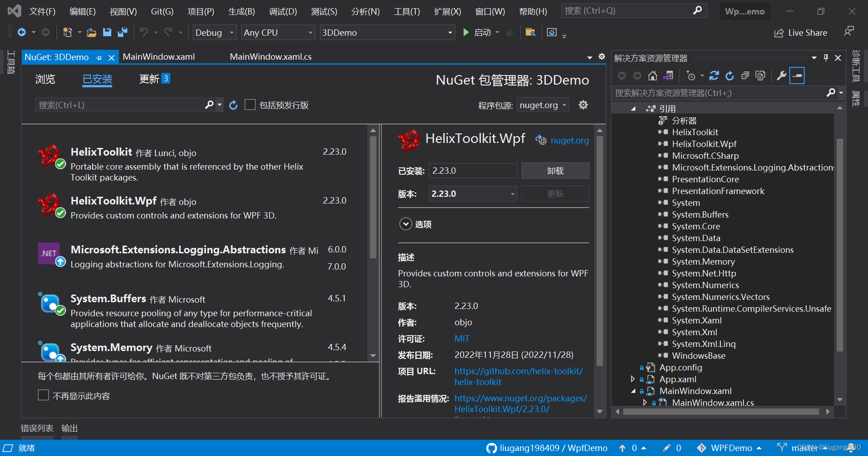
Task: Open the Debug configuration dropdown
Action: click(215, 33)
